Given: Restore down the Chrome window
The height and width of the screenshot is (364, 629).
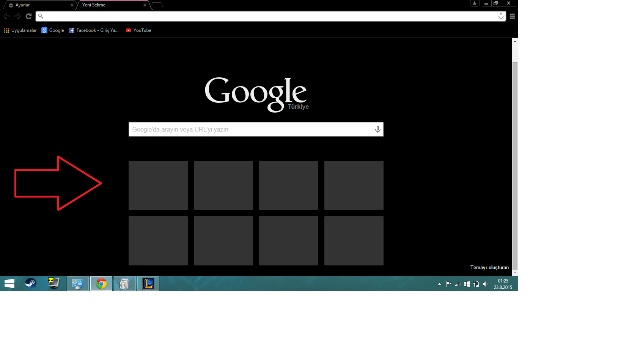Looking at the screenshot, I should 495,3.
